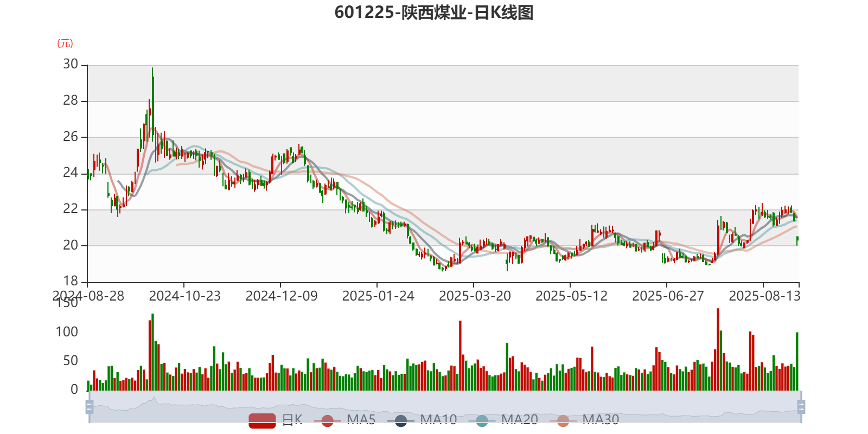
Task: Click the 2024-08-28 date axis label
Action: (x=88, y=296)
